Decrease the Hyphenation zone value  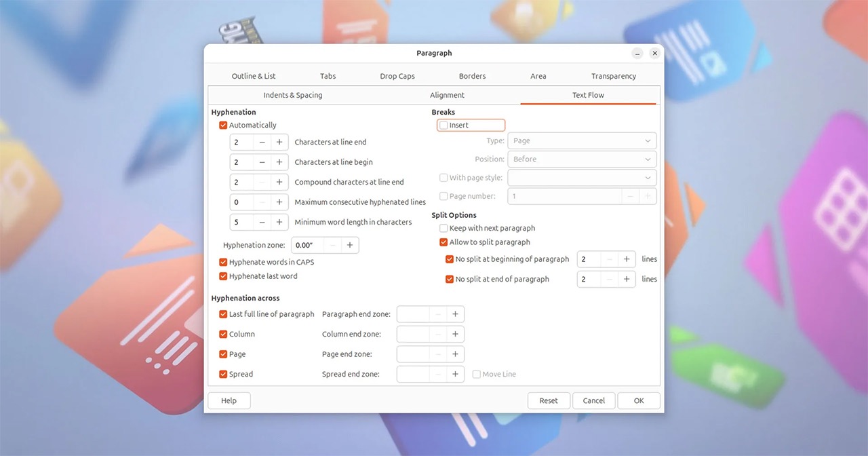[x=332, y=245]
